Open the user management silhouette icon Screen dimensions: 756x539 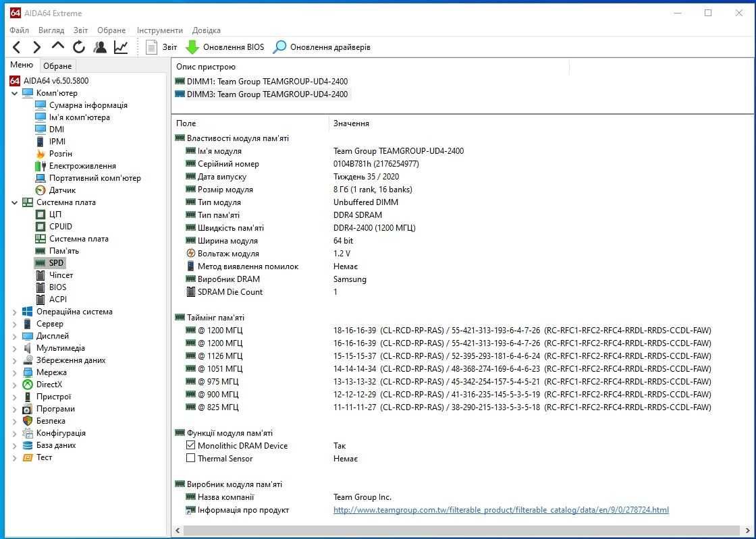(x=100, y=47)
